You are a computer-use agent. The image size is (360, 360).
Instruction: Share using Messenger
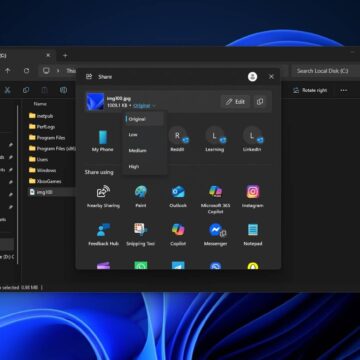pos(215,235)
